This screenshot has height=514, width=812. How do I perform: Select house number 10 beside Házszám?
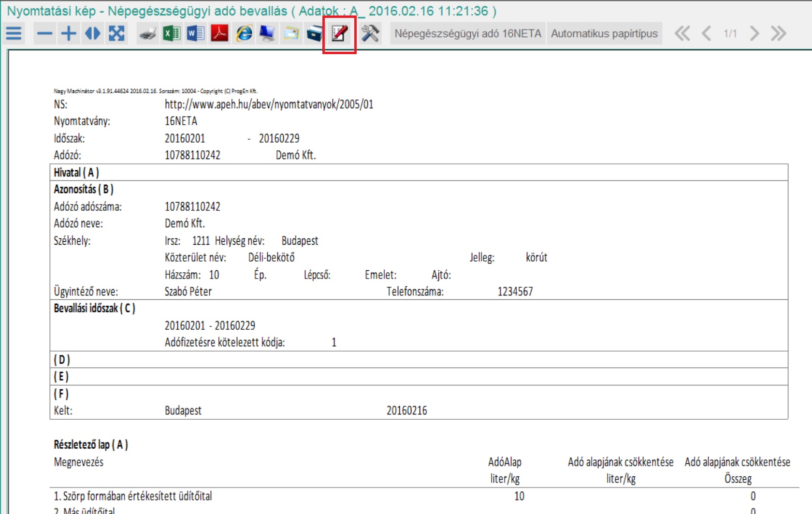point(214,275)
